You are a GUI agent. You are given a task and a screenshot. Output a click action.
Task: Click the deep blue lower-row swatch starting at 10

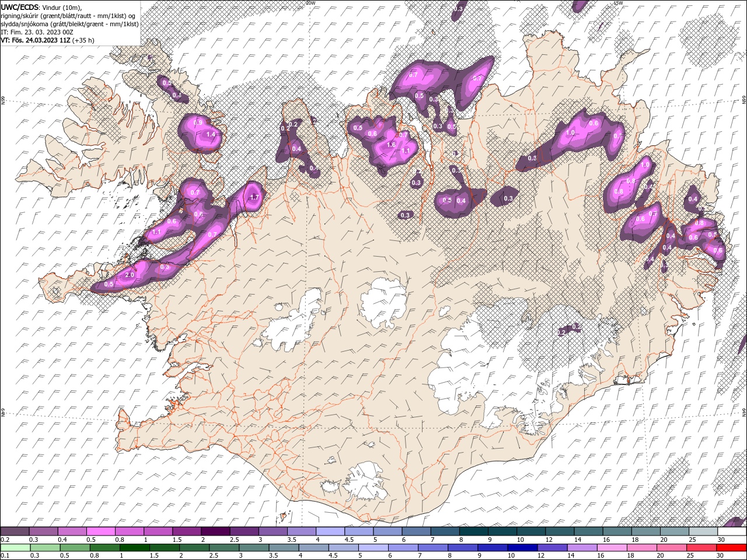coord(522,547)
